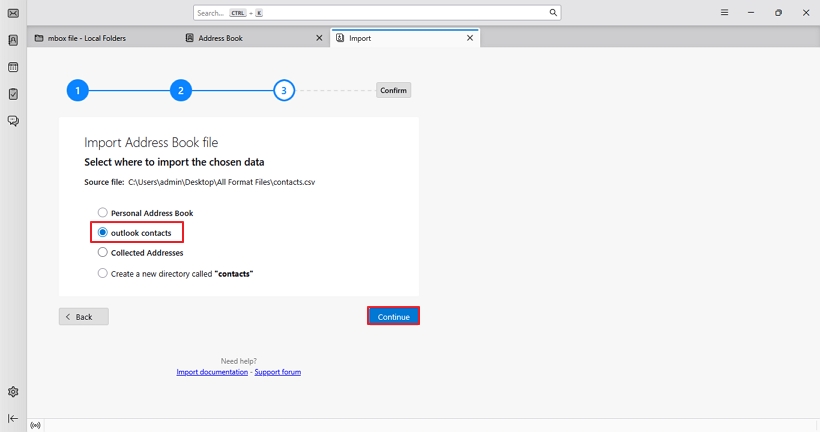Click the Import Address Book file heading
Screen dimensions: 820x432
151,142
